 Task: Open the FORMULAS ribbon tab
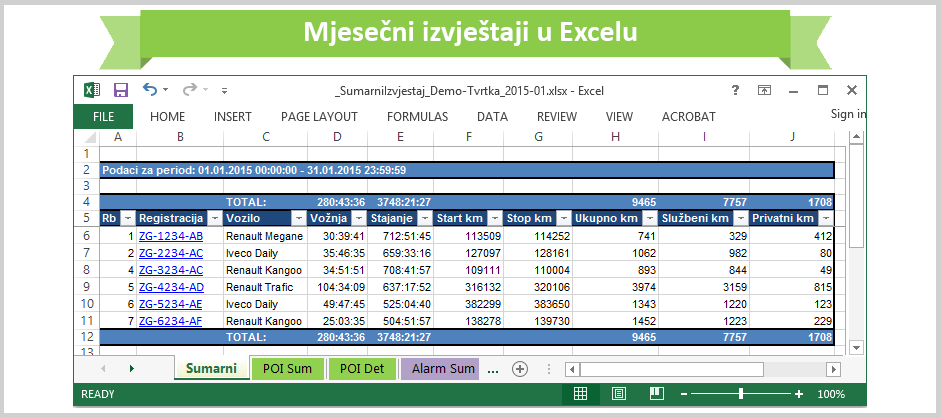[x=417, y=117]
